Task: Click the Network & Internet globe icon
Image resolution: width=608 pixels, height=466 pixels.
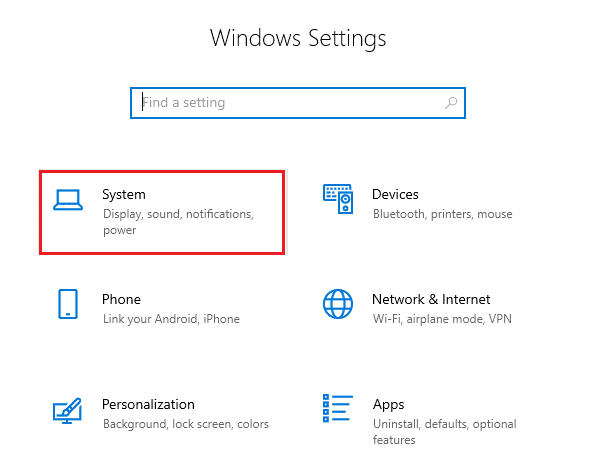Action: pyautogui.click(x=338, y=305)
